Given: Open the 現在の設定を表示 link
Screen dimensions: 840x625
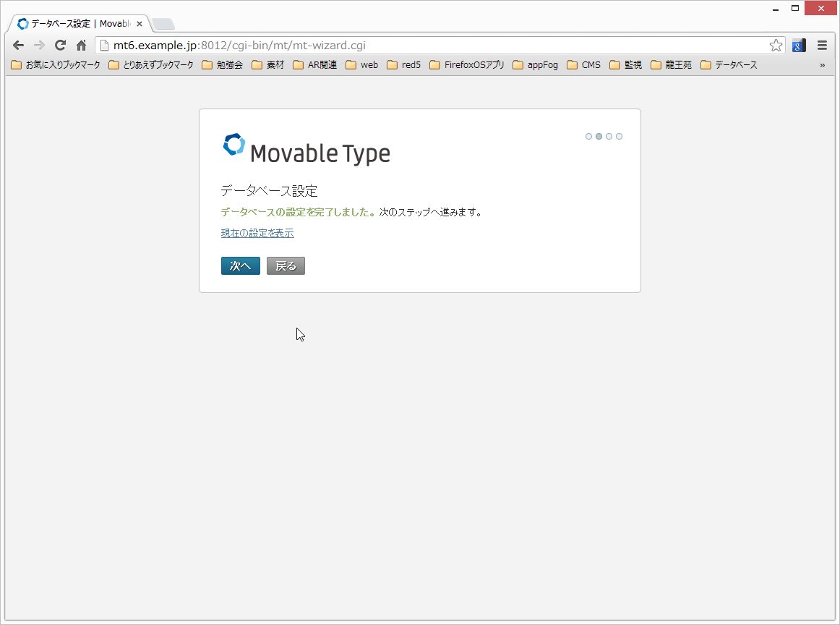Looking at the screenshot, I should pos(257,233).
